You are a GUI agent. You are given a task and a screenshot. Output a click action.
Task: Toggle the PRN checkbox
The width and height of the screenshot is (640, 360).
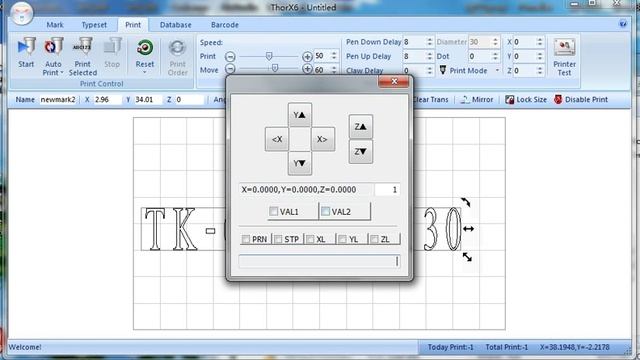tap(246, 239)
